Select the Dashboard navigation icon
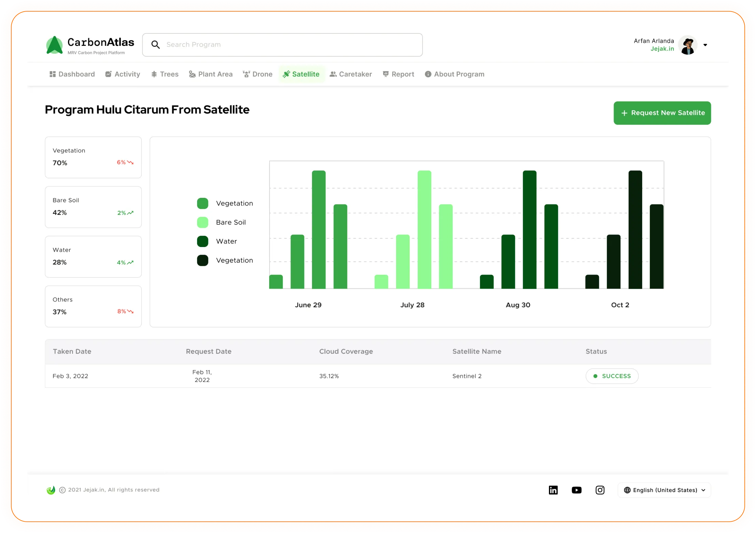Image resolution: width=756 pixels, height=533 pixels. click(52, 74)
